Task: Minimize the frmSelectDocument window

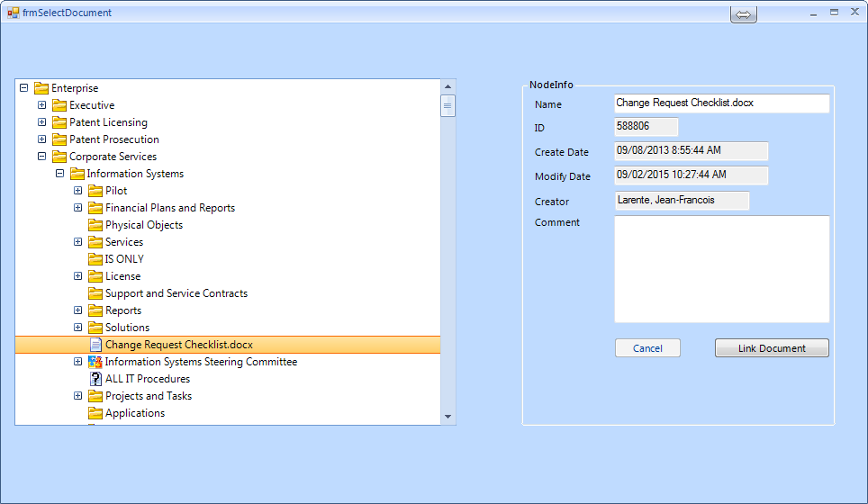Action: (813, 13)
